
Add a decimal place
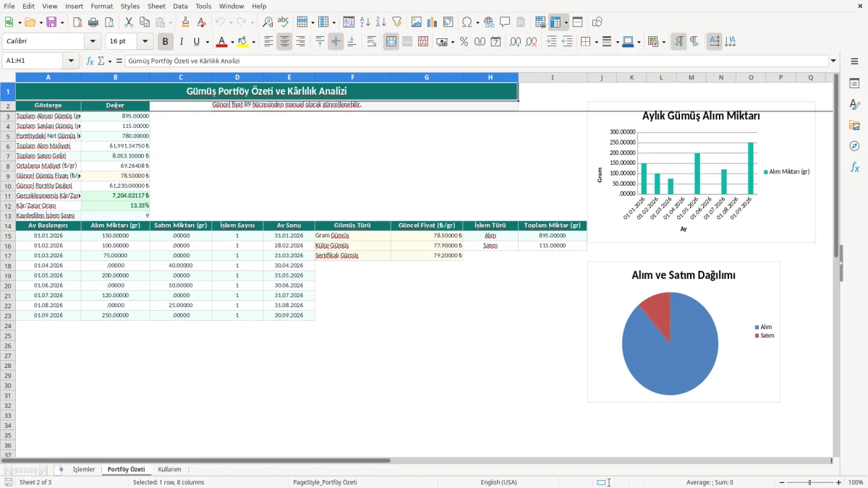[x=515, y=42]
